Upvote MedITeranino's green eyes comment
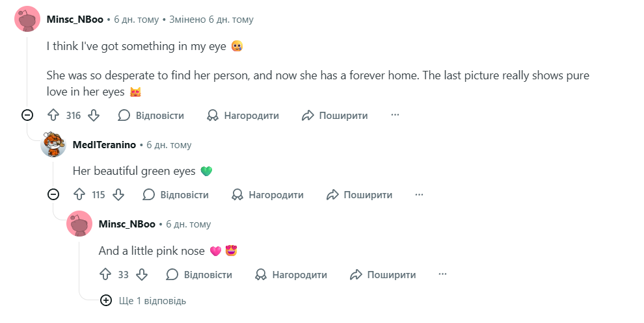The width and height of the screenshot is (644, 323). click(79, 194)
